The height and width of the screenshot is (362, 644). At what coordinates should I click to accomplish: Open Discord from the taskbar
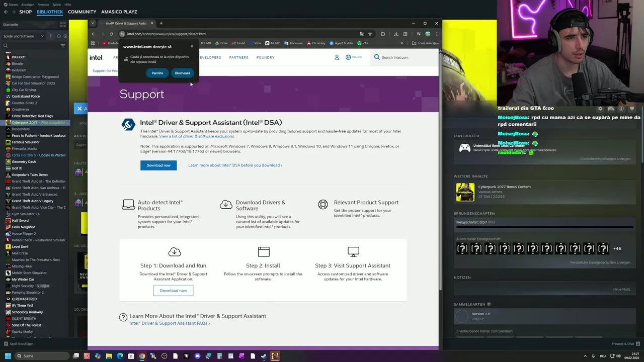click(197, 356)
